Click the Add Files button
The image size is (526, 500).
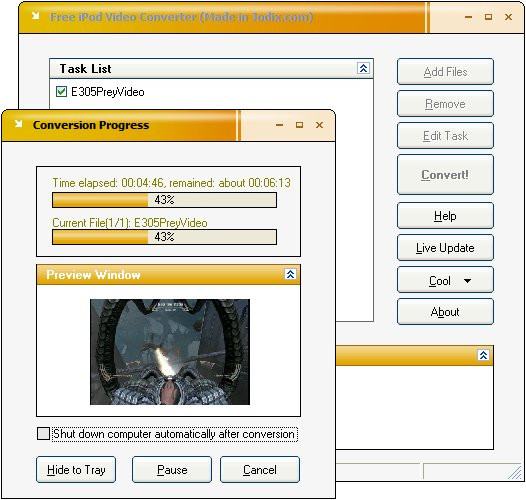(x=445, y=72)
